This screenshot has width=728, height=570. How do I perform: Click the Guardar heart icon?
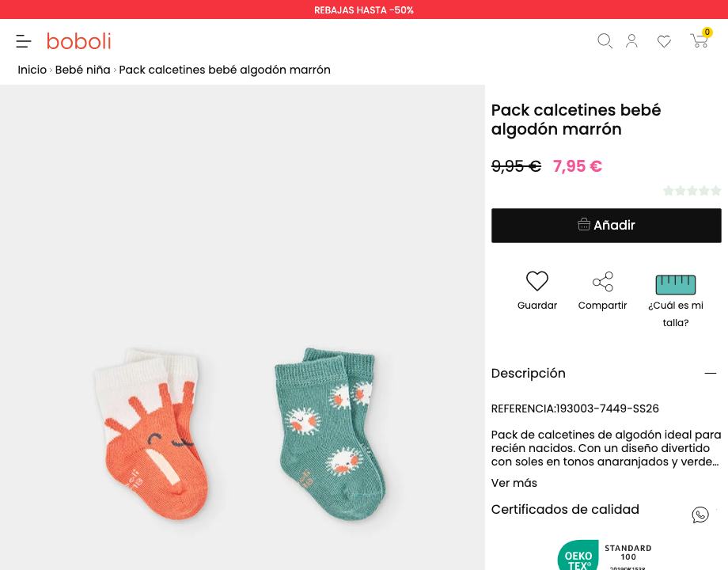click(x=537, y=281)
